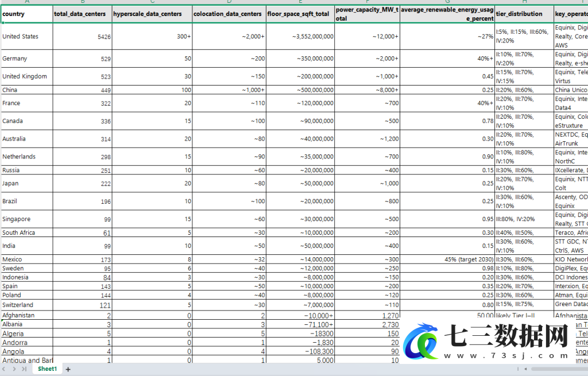The height and width of the screenshot is (376, 588).
Task: Select the 'tier_distribution' header cell
Action: coord(524,14)
